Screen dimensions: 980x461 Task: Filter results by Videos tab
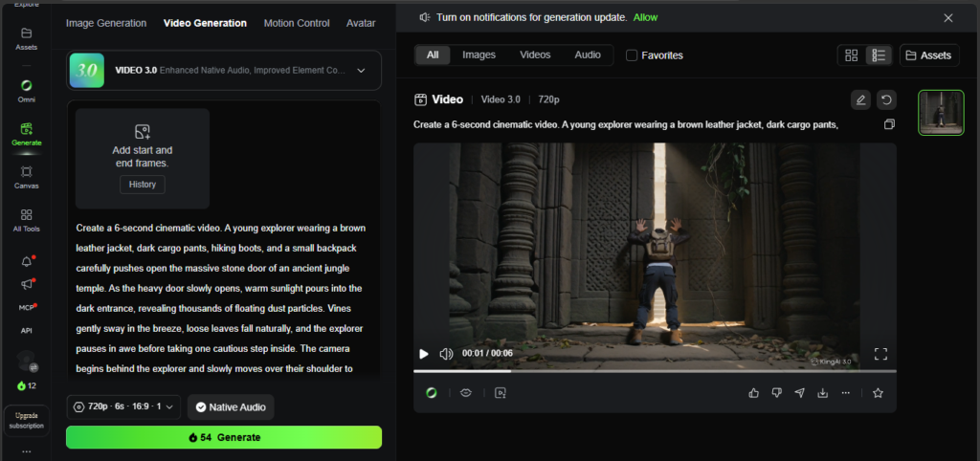[535, 55]
